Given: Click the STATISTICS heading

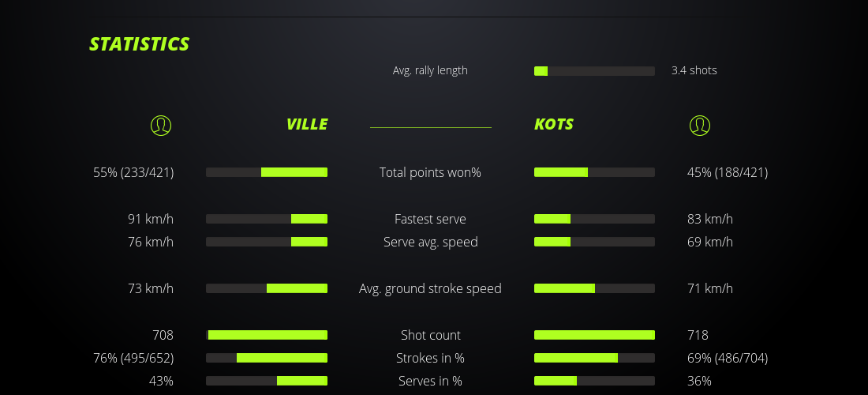Looking at the screenshot, I should pos(140,44).
